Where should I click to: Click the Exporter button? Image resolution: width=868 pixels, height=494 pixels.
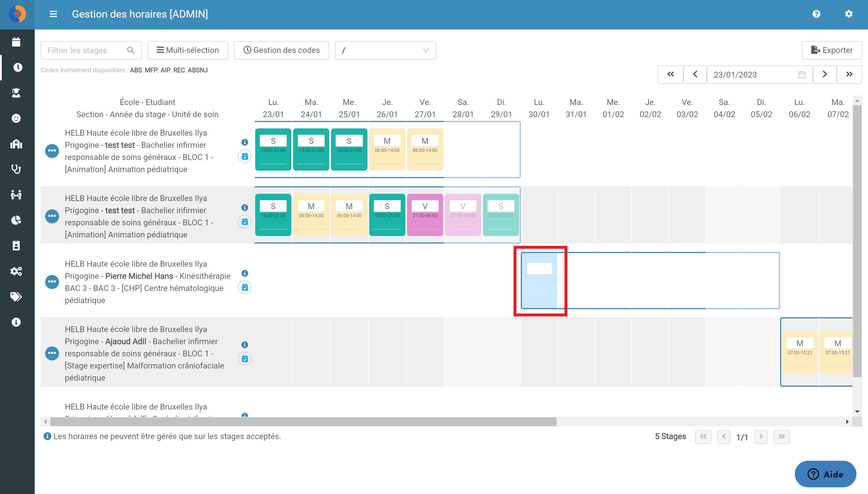pos(832,50)
